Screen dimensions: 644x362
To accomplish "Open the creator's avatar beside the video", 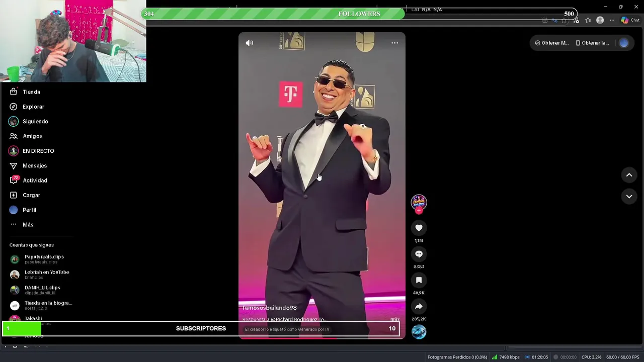I will [x=419, y=202].
